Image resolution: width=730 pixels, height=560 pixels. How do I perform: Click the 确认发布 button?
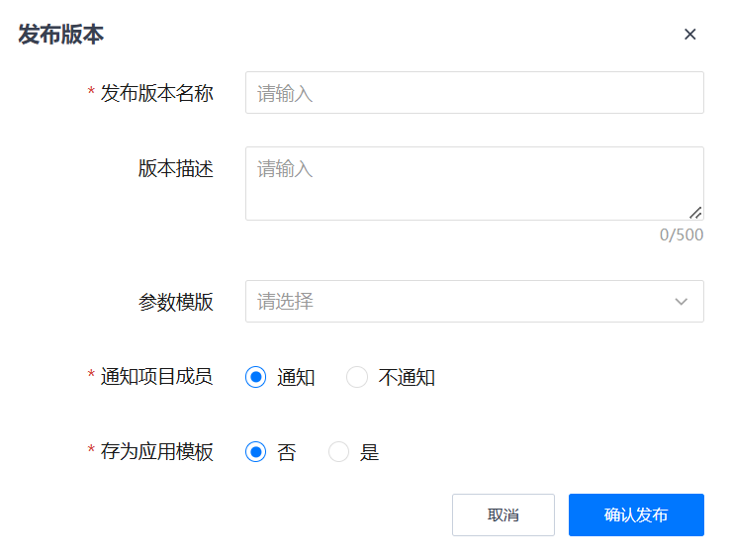[x=636, y=514]
